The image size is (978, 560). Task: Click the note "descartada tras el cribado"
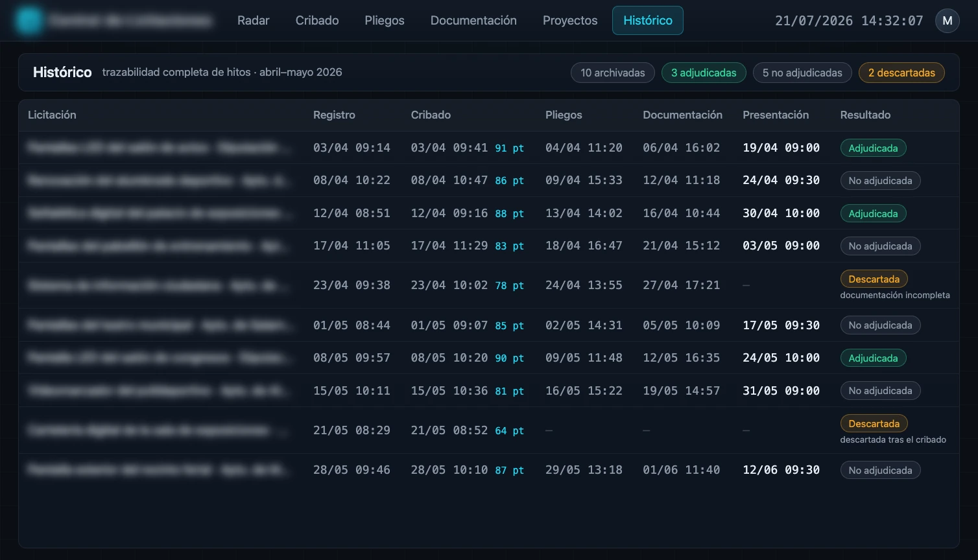893,440
